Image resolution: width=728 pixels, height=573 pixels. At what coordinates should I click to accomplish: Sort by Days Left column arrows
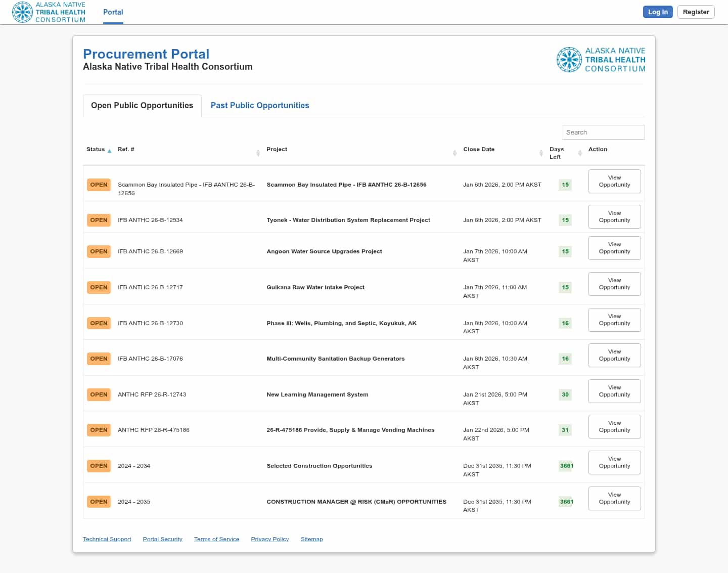(580, 153)
